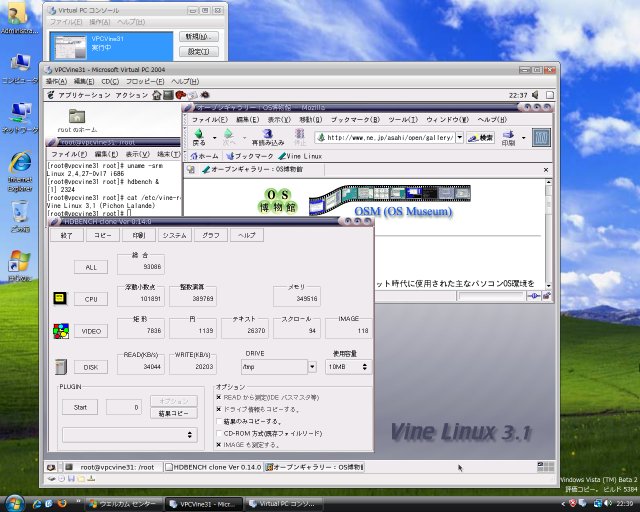Toggle 'IMAGE も測定する' checkbox
The width and height of the screenshot is (640, 512).
click(x=219, y=445)
